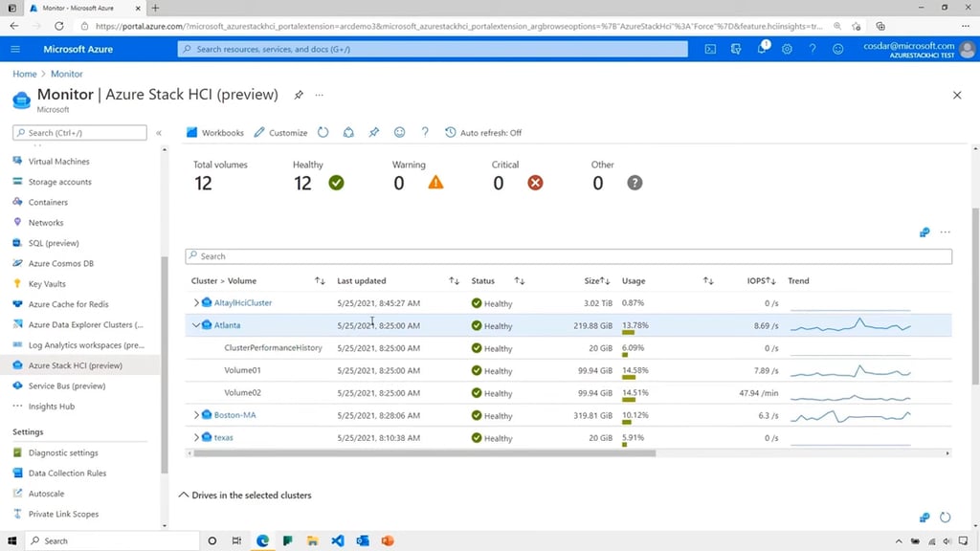
Task: Open Azure Cosmos DB from the sidebar
Action: click(x=64, y=262)
